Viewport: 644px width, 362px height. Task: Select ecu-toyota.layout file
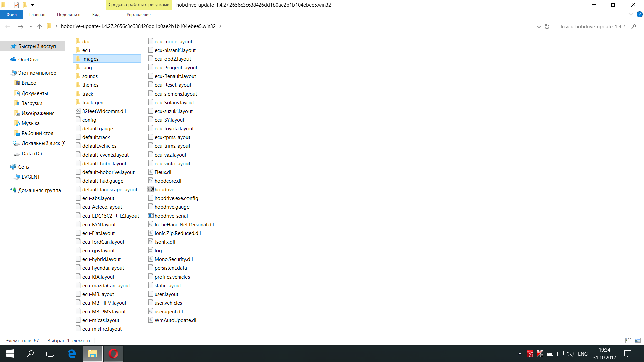[174, 128]
